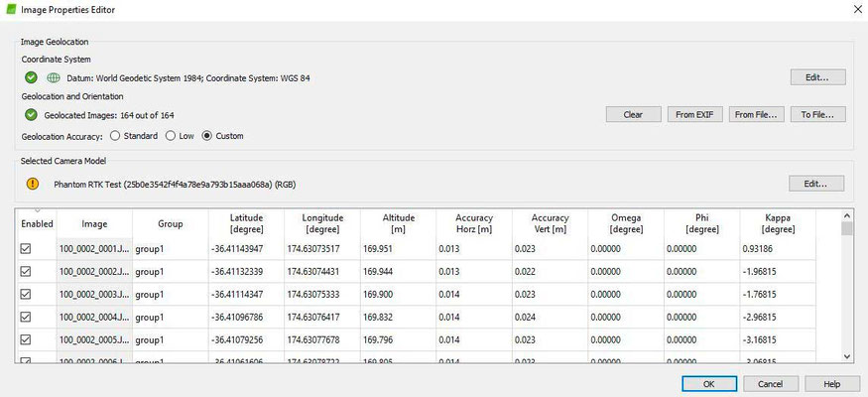868x397 pixels.
Task: Sort by Latitude column header
Action: (x=246, y=223)
